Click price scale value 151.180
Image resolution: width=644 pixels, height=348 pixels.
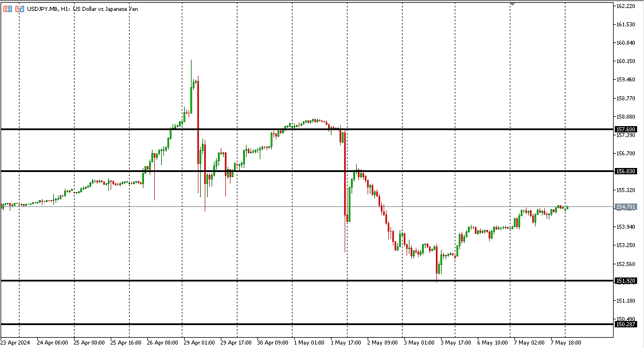(626, 301)
